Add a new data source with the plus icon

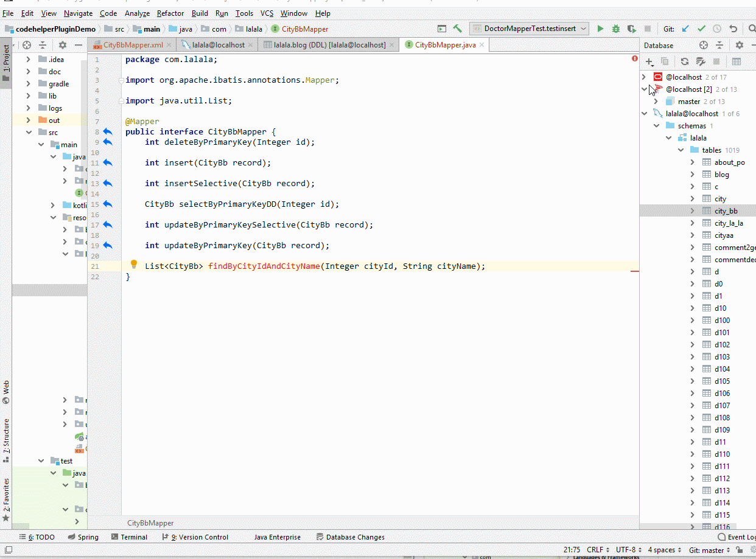pos(649,61)
